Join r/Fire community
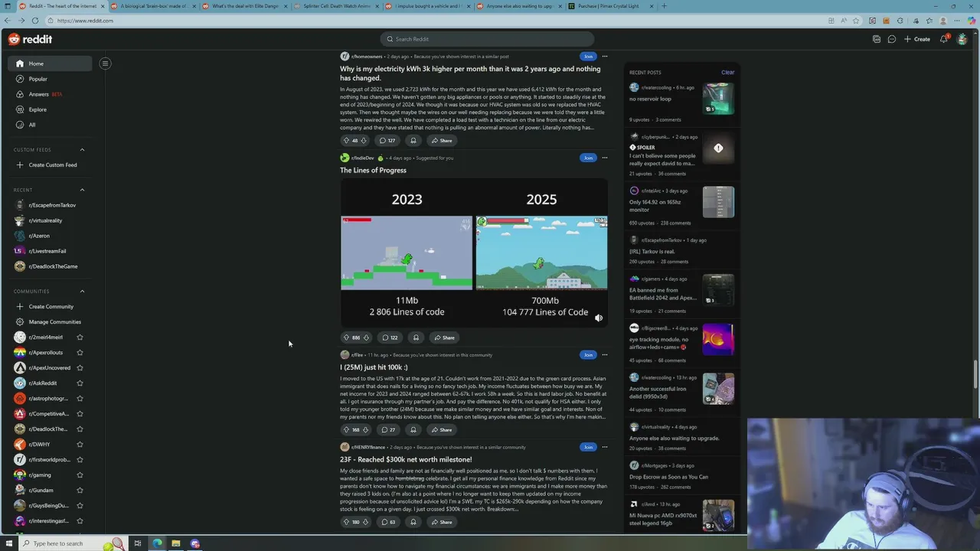 [x=588, y=354]
